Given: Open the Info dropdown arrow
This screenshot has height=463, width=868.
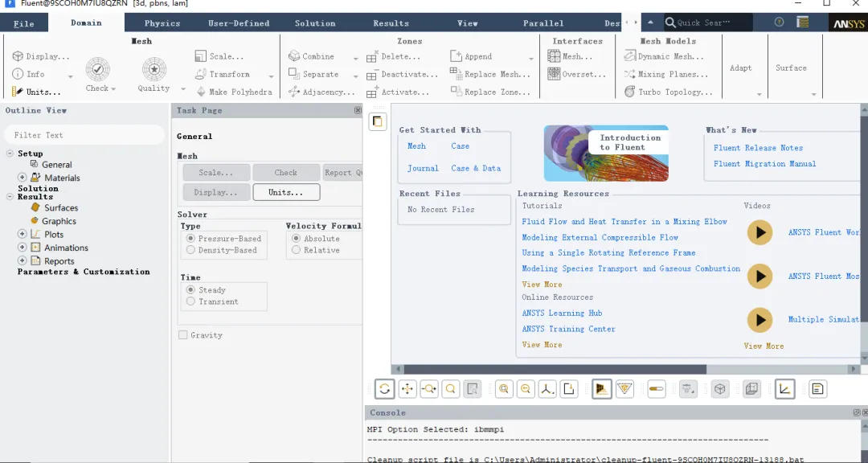Looking at the screenshot, I should click(70, 76).
